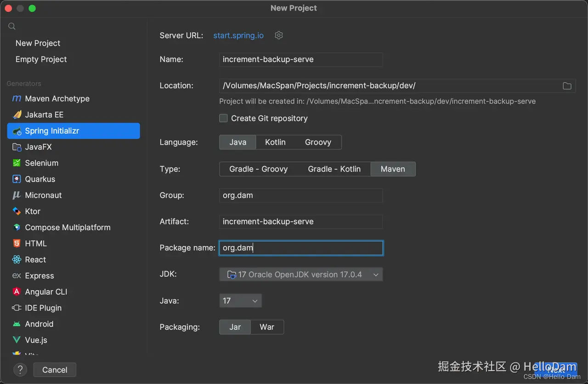This screenshot has height=384, width=588.
Task: Select Java as the language
Action: coord(237,142)
